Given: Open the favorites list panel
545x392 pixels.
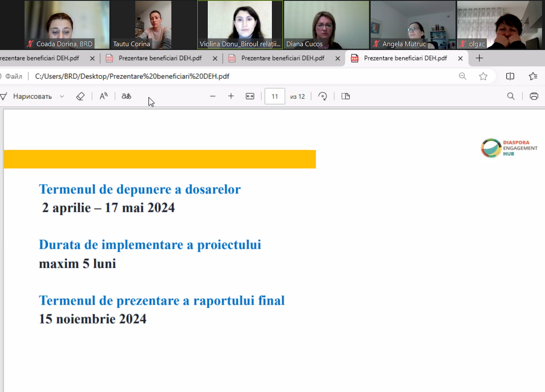Looking at the screenshot, I should click(x=533, y=76).
